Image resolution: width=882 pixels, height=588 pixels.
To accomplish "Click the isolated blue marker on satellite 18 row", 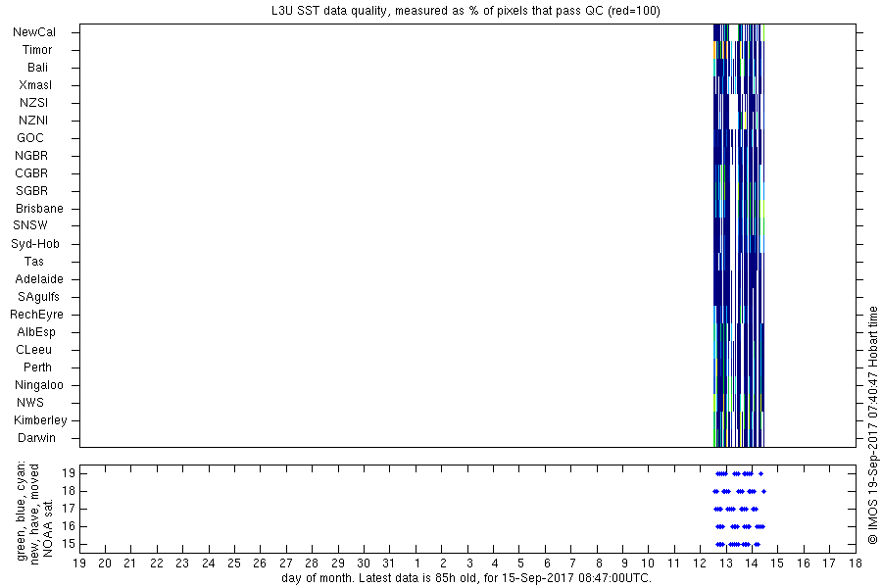I will pyautogui.click(x=763, y=491).
